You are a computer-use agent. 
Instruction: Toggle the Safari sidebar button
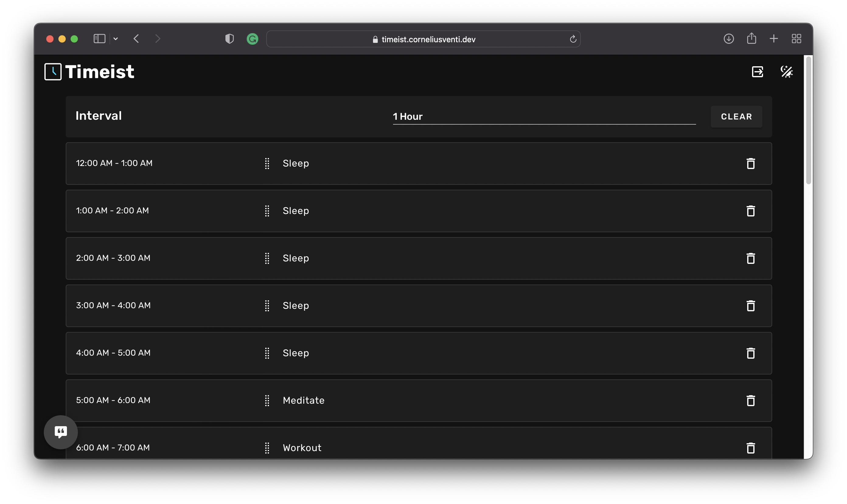tap(99, 39)
